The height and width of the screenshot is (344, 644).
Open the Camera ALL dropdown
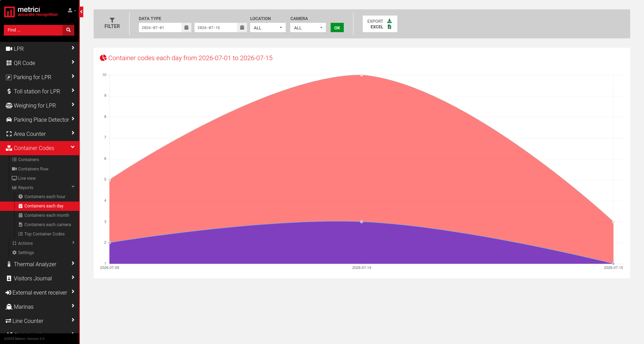[x=308, y=28]
